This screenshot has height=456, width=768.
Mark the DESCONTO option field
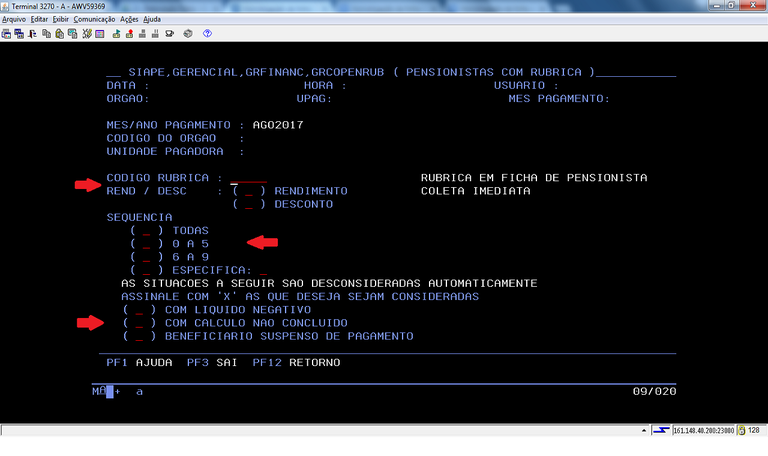click(x=249, y=204)
